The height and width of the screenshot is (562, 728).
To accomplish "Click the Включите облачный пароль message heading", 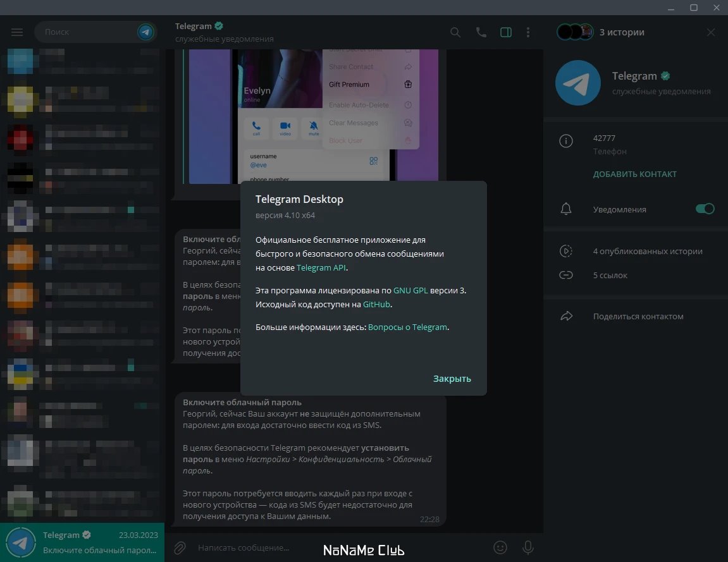I will click(x=242, y=402).
